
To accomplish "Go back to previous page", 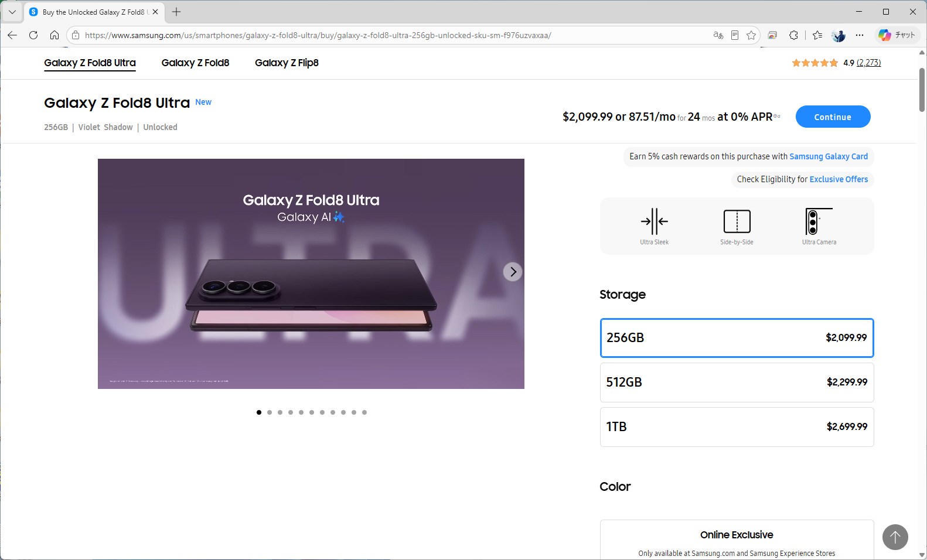I will pos(12,35).
